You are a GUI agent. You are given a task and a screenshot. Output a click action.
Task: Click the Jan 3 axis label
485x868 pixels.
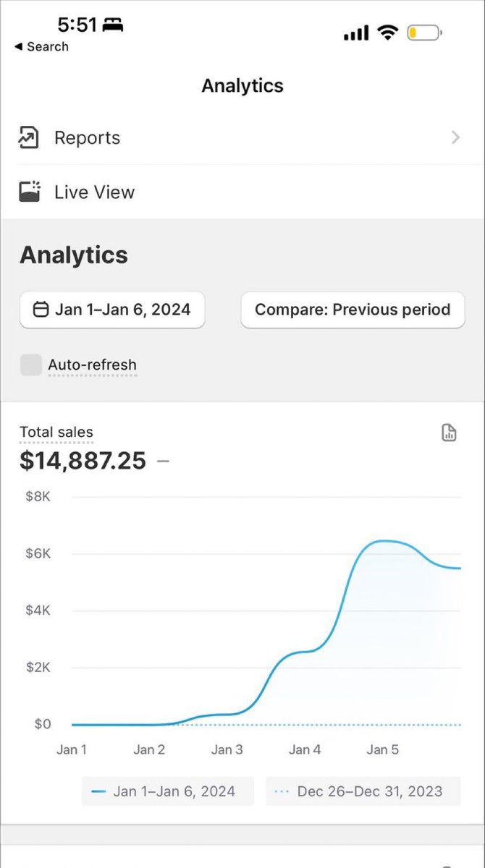click(x=227, y=749)
